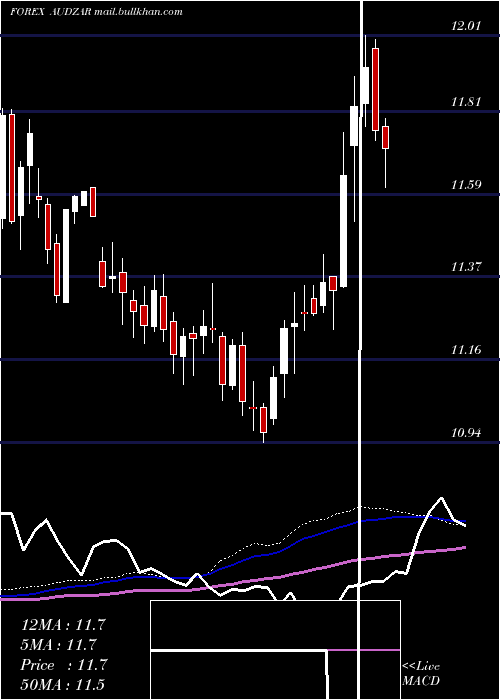The image size is (500, 700).
Task: Click the last red candle at chart's right
Action: pyautogui.click(x=385, y=138)
